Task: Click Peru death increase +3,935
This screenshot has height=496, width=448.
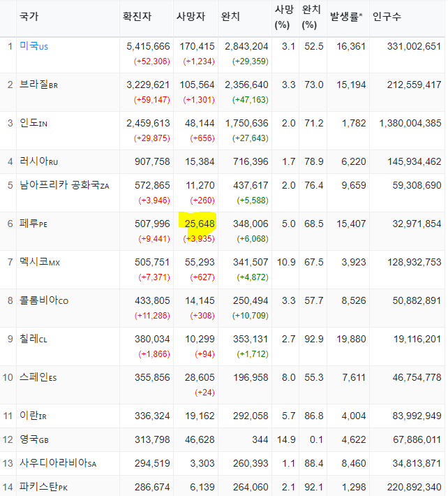Action: click(x=199, y=238)
